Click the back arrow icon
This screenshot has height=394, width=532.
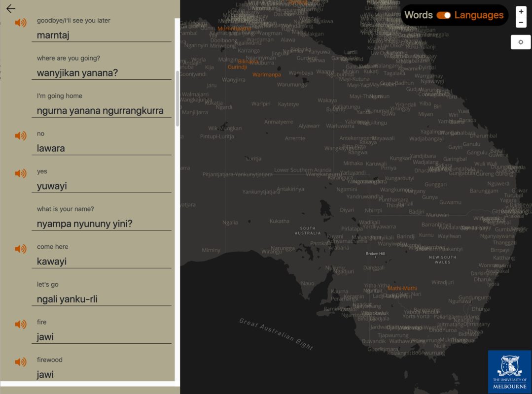click(x=11, y=8)
